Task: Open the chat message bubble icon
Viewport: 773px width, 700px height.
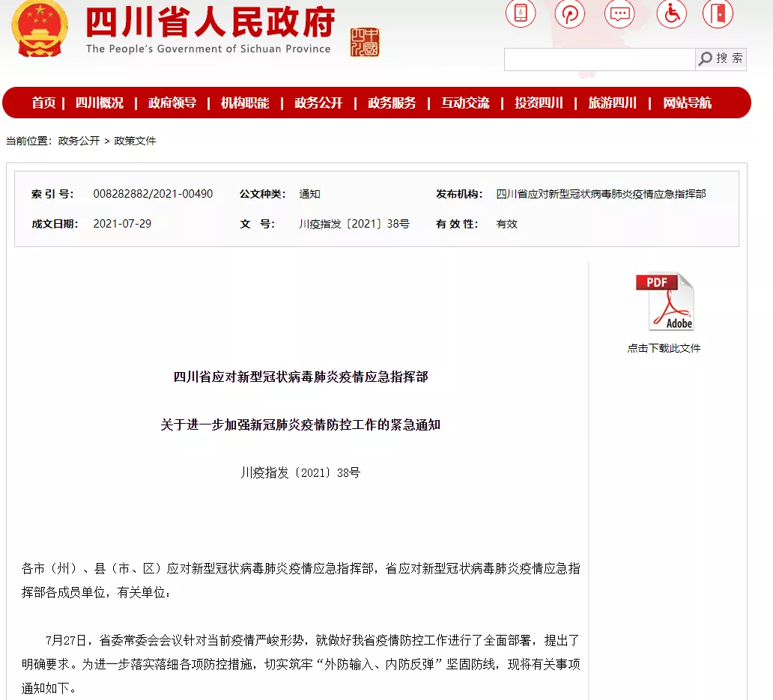Action: point(620,13)
